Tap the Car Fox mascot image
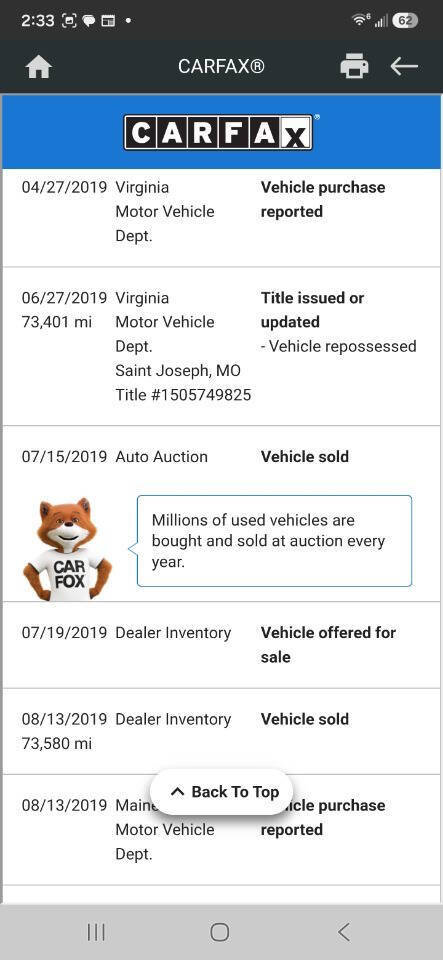The height and width of the screenshot is (960, 443). 67,549
